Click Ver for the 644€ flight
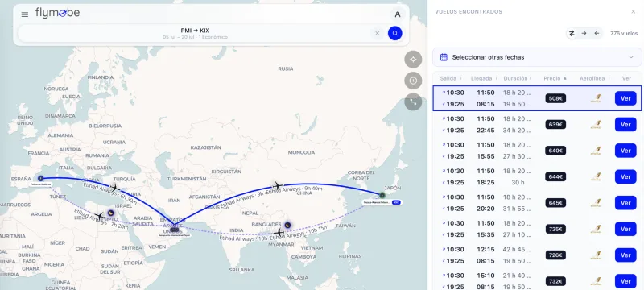 625,176
